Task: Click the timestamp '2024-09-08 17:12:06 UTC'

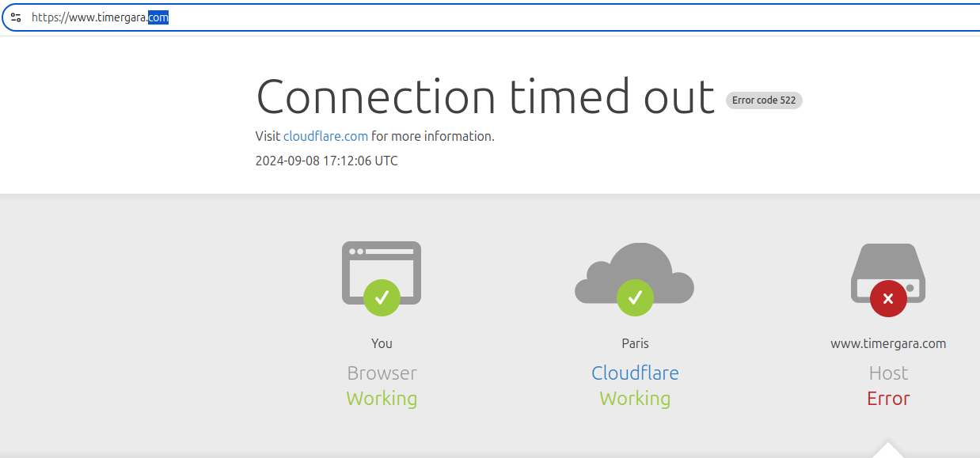Action: pos(325,161)
